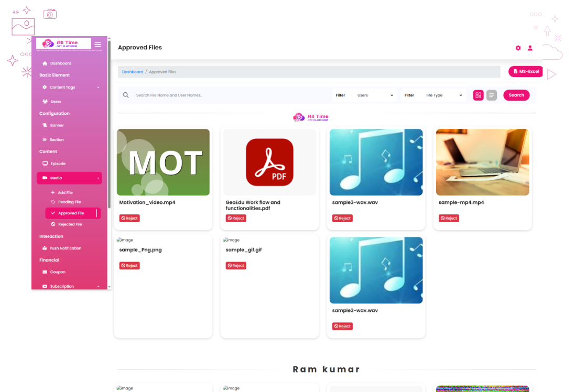Click the Rejected File ban icon

[53, 224]
